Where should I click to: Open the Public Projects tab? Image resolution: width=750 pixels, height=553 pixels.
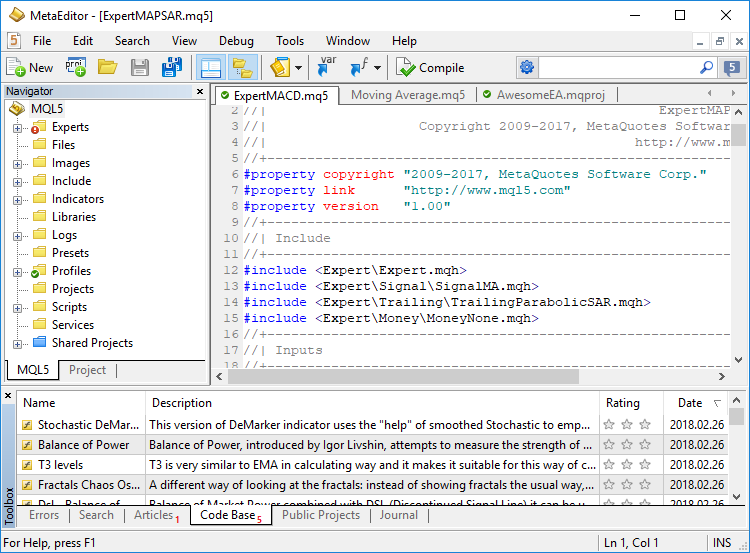point(320,515)
